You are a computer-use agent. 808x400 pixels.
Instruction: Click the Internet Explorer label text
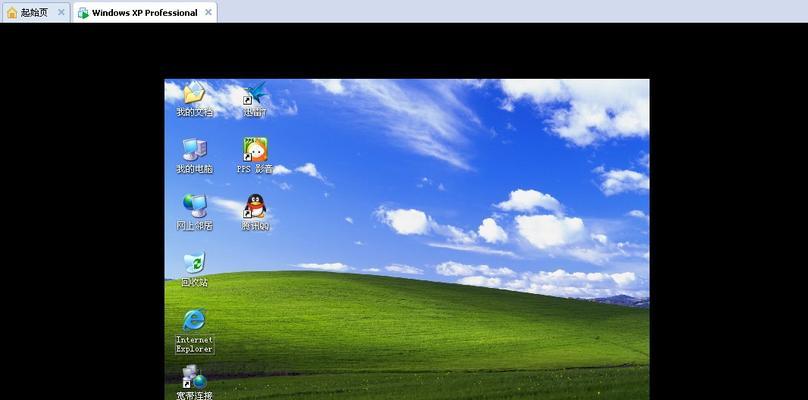pos(194,344)
